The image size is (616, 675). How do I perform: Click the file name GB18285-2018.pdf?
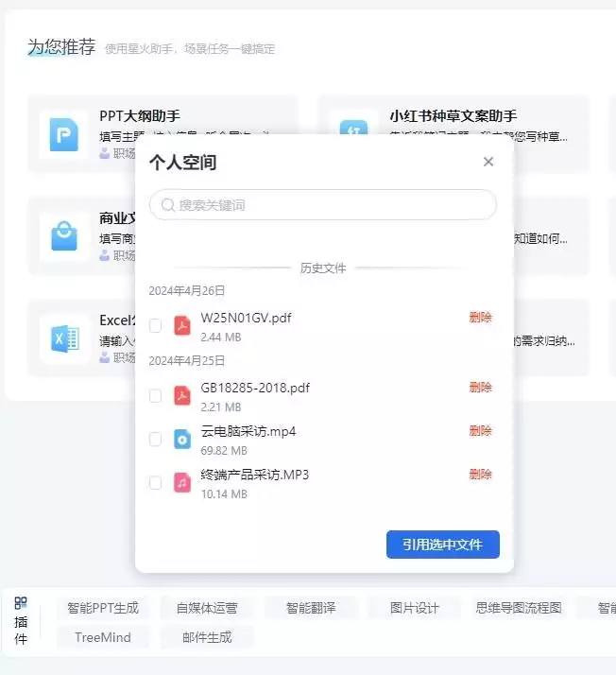255,388
